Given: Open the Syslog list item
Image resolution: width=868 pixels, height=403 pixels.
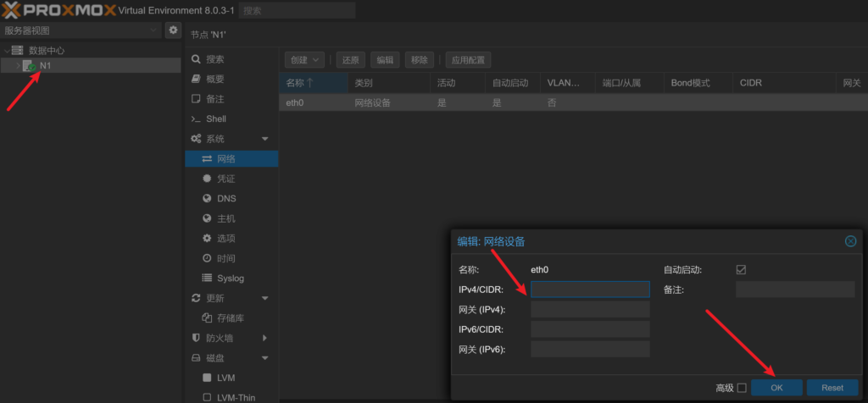Looking at the screenshot, I should point(230,278).
